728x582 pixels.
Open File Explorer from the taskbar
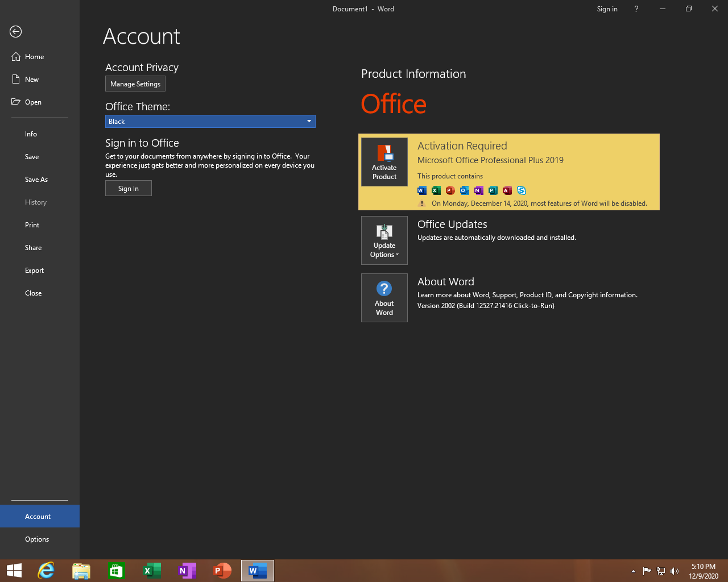[81, 571]
